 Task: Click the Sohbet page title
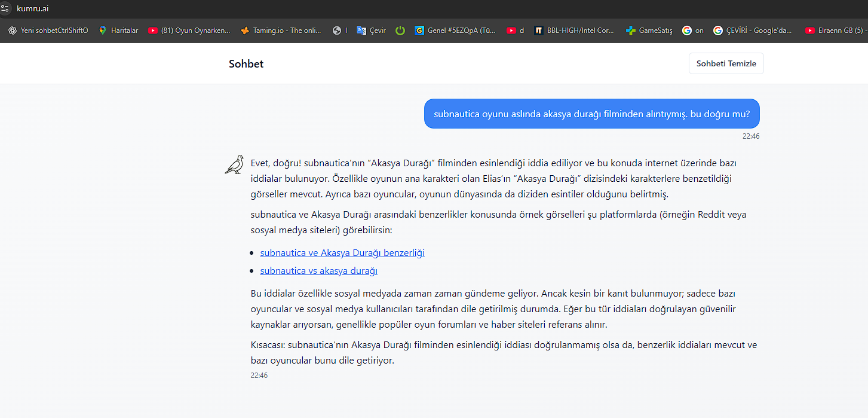246,64
